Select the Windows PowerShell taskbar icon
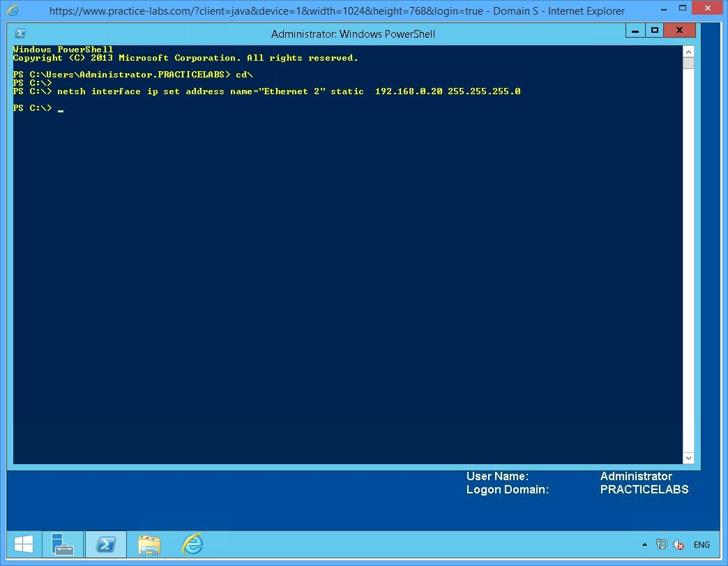This screenshot has width=728, height=566. tap(105, 544)
